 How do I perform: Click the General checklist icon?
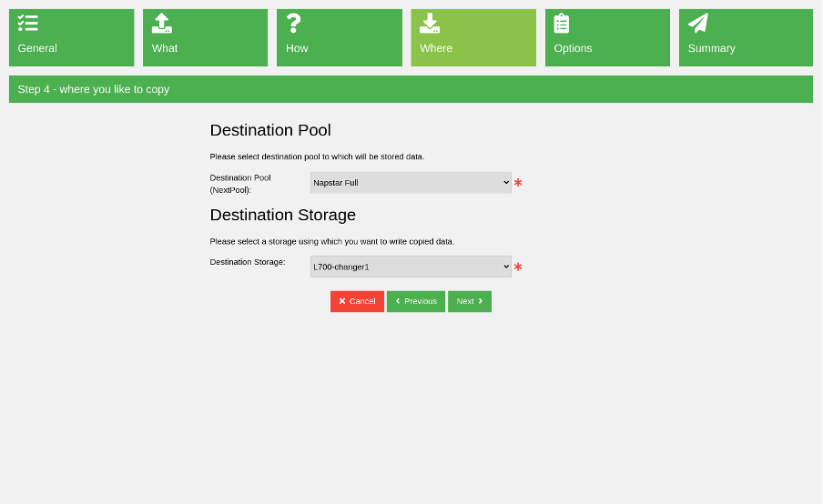click(27, 23)
